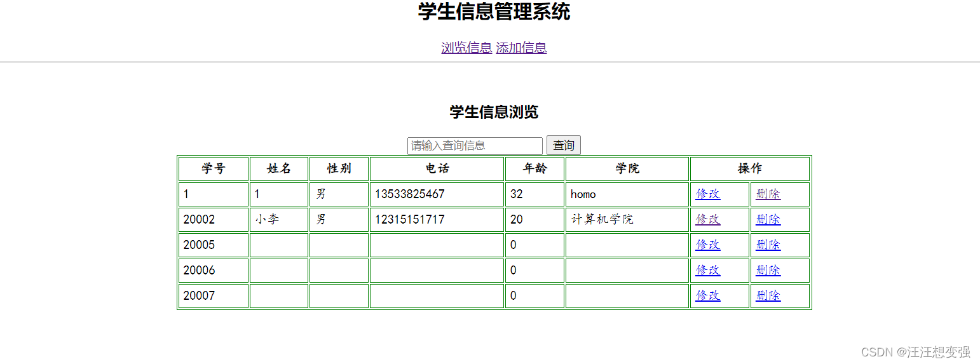Click 修改 for student 20005
The width and height of the screenshot is (980, 364).
708,245
